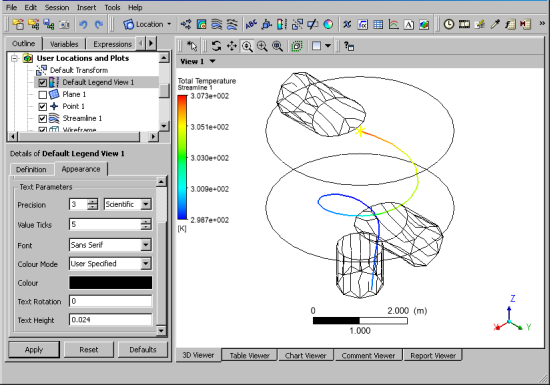Open the Insert menu
The image size is (550, 385).
pos(86,7)
